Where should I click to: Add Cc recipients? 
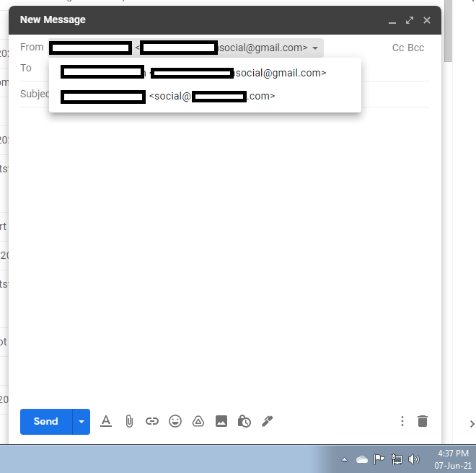pyautogui.click(x=398, y=48)
